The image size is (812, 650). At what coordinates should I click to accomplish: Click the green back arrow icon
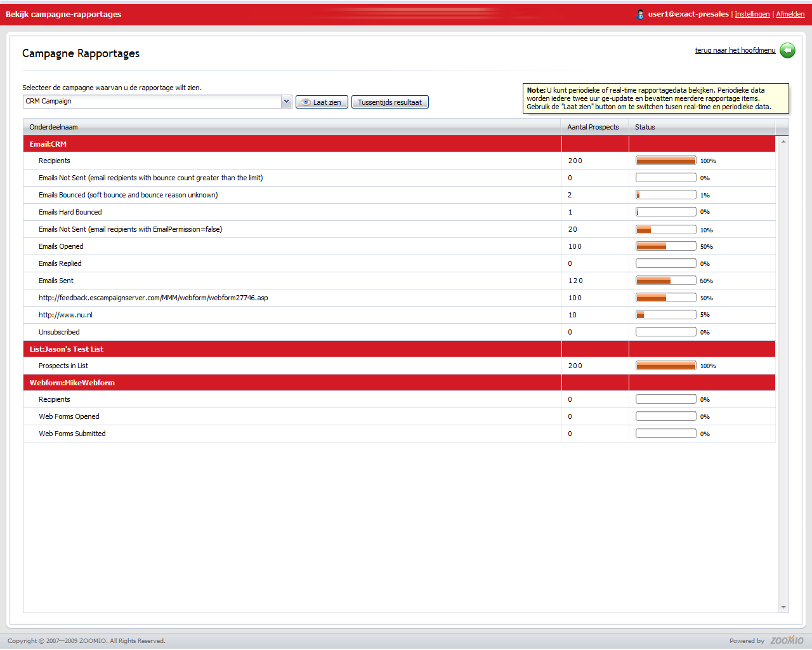tap(787, 50)
